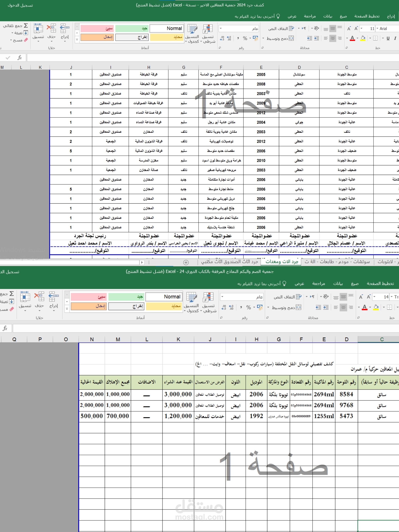
Task: Toggle Wrap Text (التفاف النص) in bottom window
Action: tap(287, 297)
